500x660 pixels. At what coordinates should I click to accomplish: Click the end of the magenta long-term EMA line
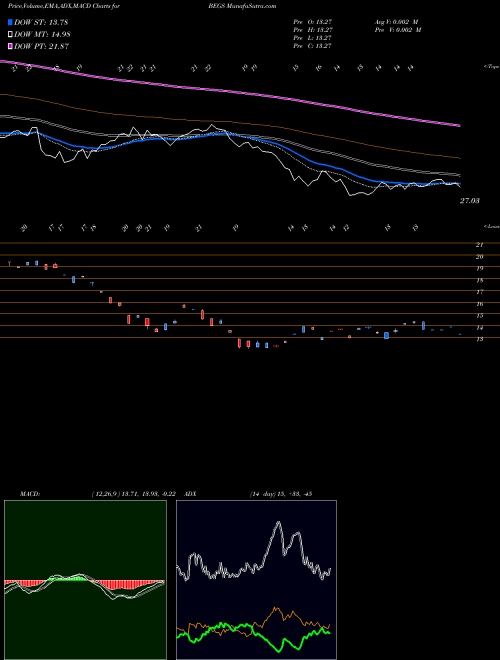(459, 125)
